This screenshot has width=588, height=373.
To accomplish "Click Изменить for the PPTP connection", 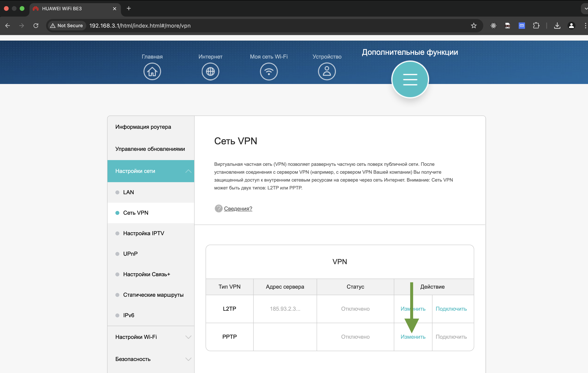I will [413, 337].
